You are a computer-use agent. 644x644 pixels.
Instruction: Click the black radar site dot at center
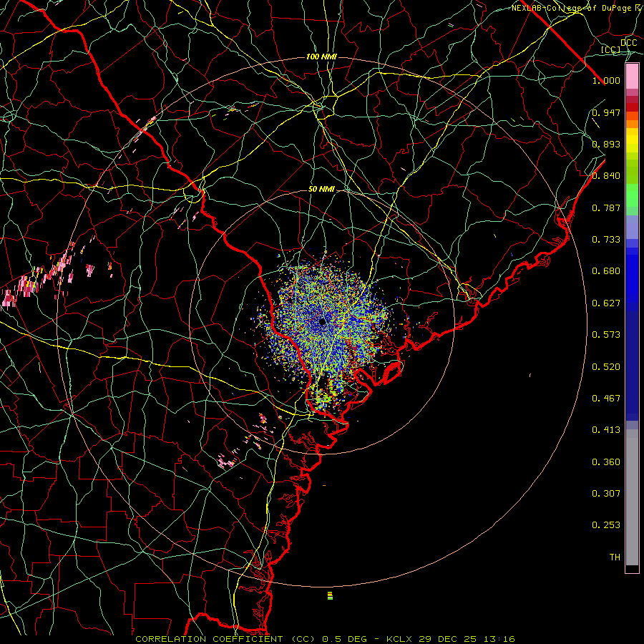coord(322,321)
